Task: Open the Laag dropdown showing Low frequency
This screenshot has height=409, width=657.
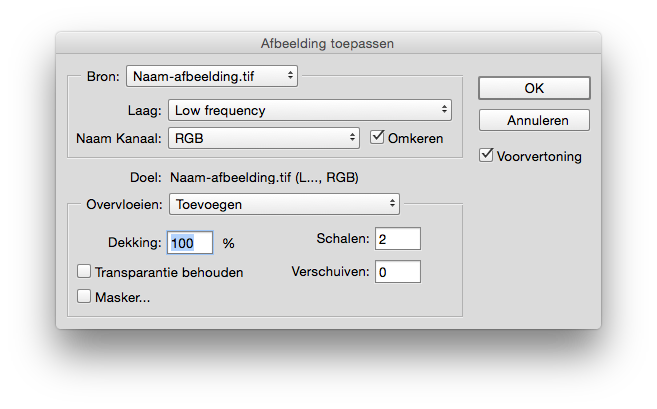Action: [310, 110]
